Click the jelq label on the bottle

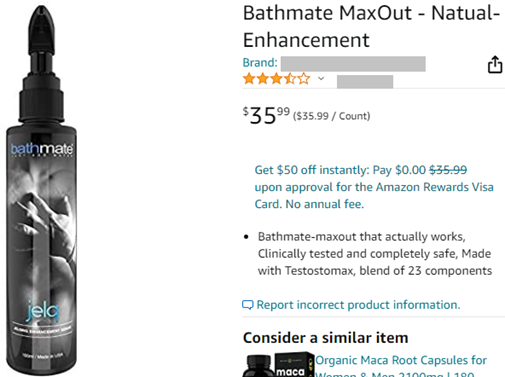pos(43,311)
